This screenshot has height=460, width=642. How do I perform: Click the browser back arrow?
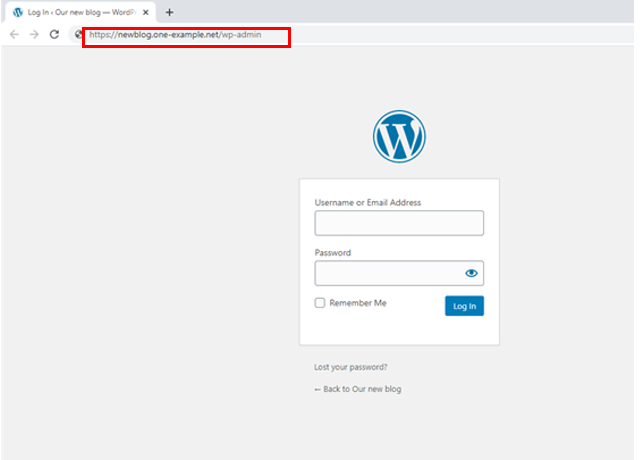(x=14, y=34)
